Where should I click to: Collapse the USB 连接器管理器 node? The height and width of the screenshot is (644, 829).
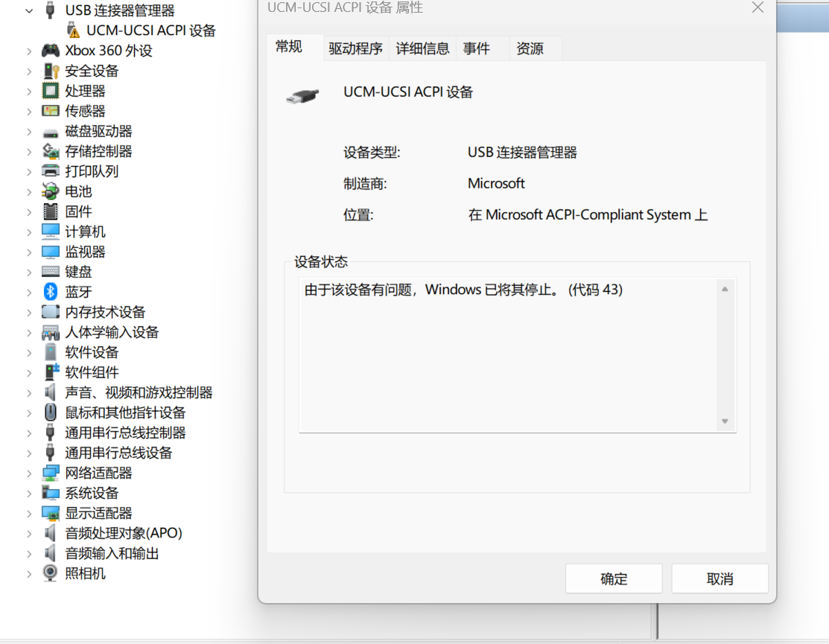click(x=29, y=10)
